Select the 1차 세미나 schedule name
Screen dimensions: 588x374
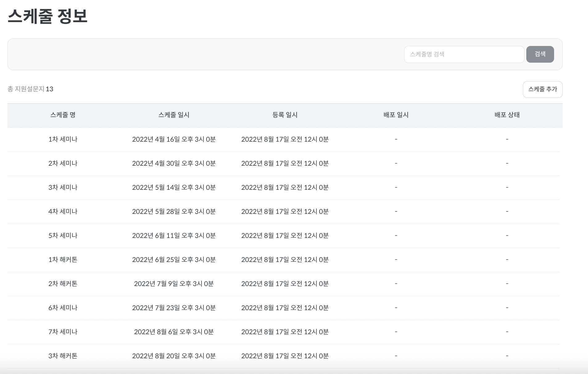[x=63, y=139]
